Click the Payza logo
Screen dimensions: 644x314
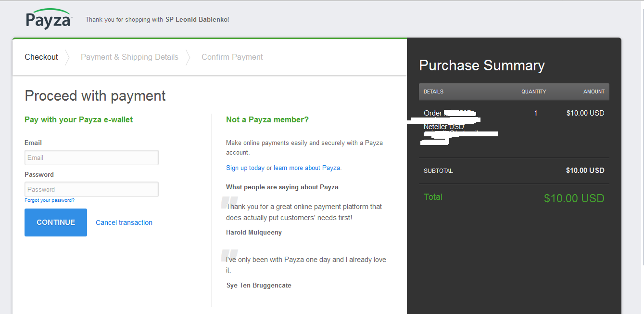pos(49,19)
